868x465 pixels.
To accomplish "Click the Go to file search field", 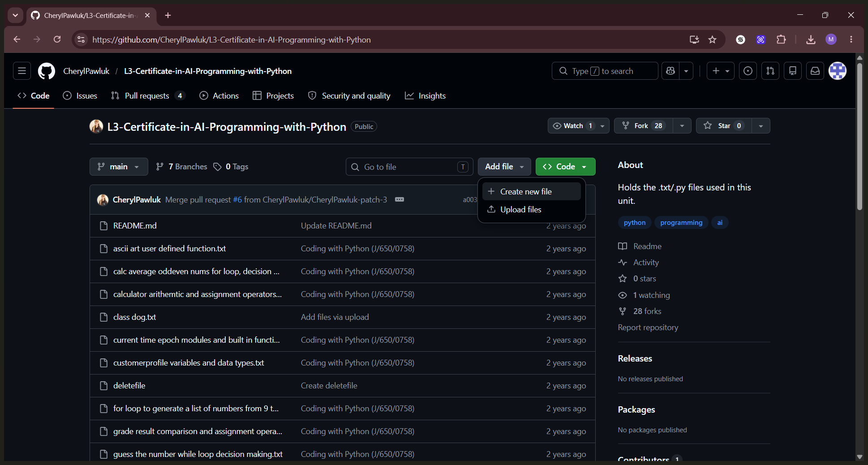I will pos(410,167).
